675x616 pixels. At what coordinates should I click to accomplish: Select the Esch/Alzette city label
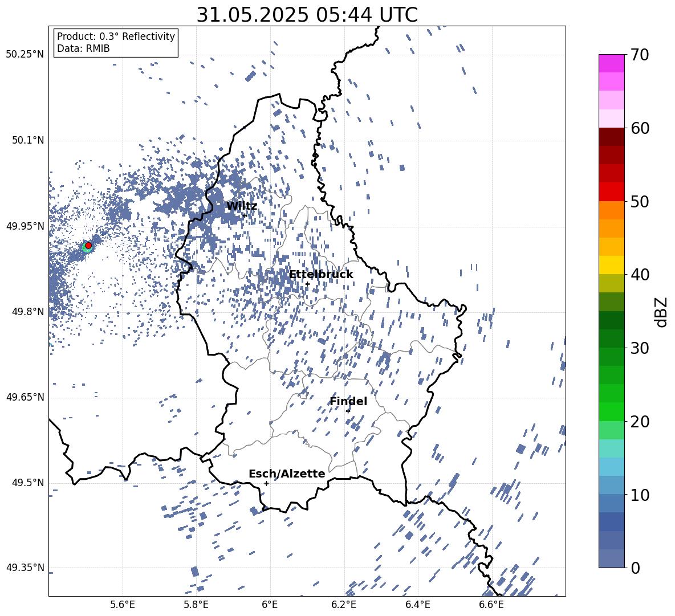coord(287,474)
